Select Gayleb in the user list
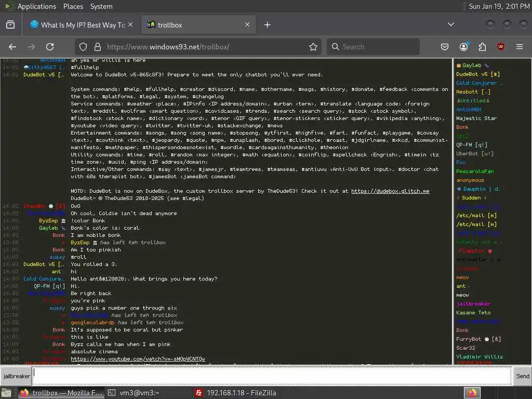 pos(472,65)
